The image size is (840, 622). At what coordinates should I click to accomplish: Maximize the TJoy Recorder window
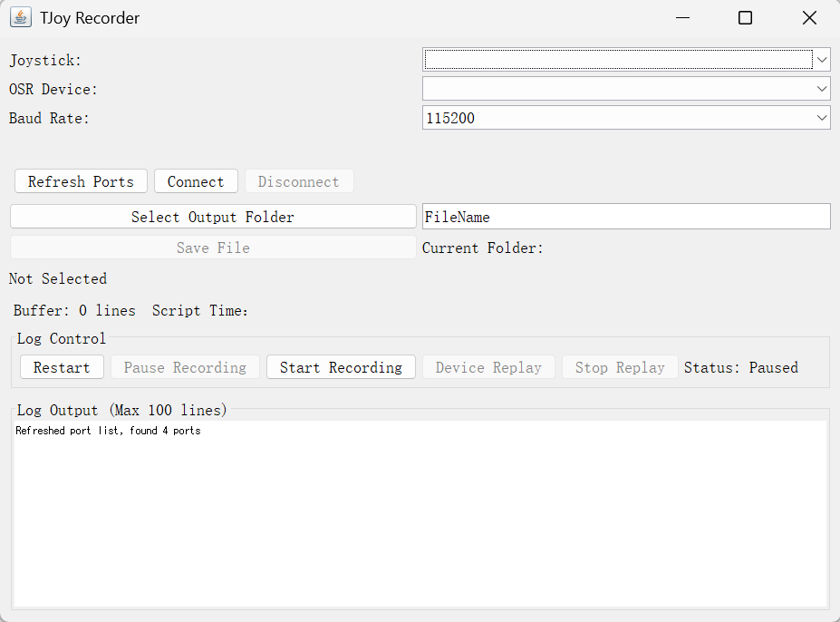point(745,18)
